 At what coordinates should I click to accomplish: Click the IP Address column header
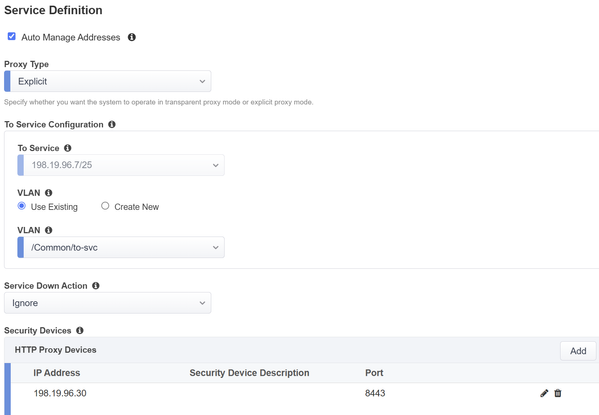(57, 373)
